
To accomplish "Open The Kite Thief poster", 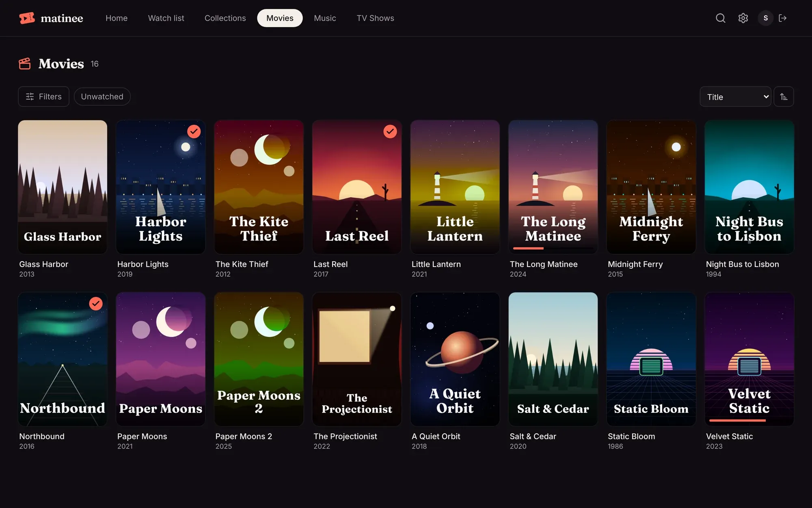I will [x=259, y=187].
